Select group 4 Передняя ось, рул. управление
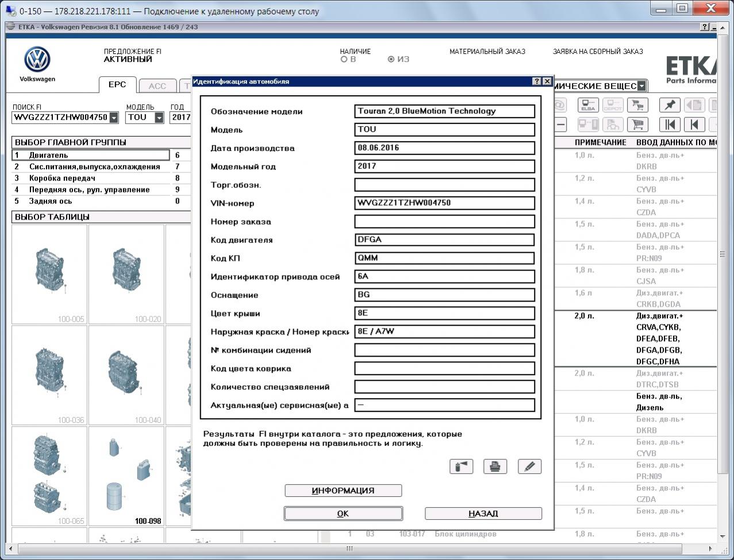This screenshot has height=560, width=734. click(x=91, y=190)
